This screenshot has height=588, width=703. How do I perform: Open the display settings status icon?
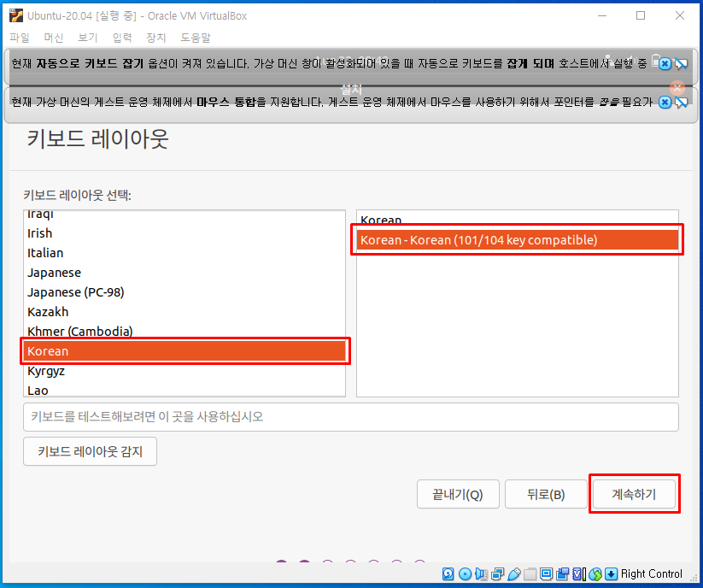pyautogui.click(x=548, y=573)
